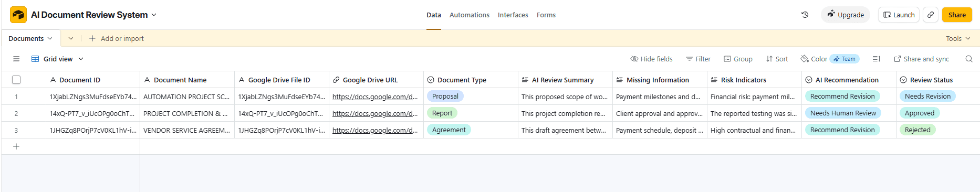Expand the AI Document Review System title dropdown

(154, 15)
